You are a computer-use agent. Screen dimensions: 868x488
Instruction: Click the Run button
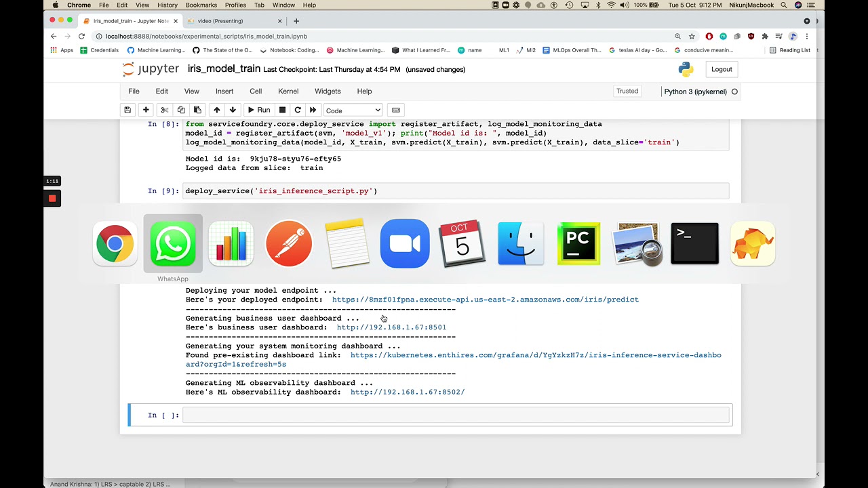click(258, 110)
